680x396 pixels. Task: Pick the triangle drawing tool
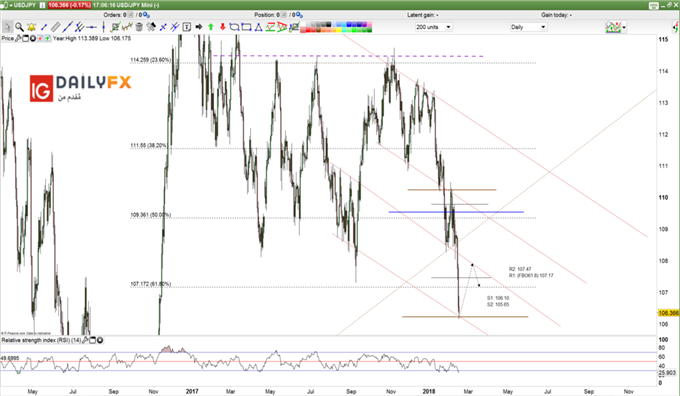click(258, 27)
